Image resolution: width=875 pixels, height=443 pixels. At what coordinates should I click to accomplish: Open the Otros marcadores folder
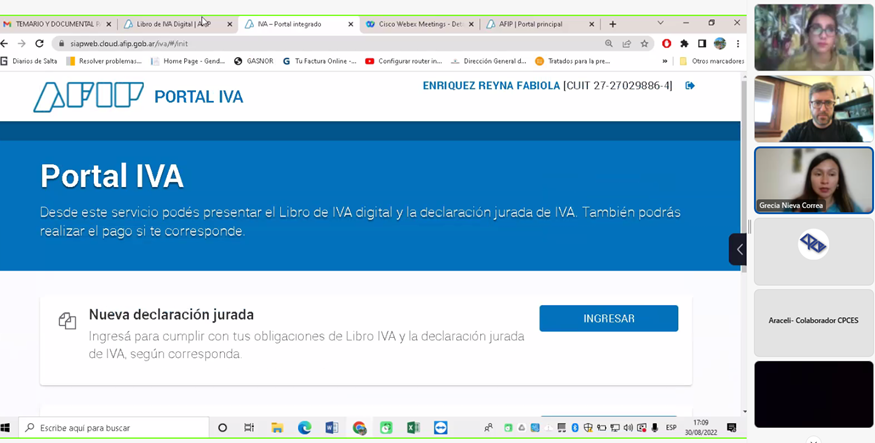click(x=712, y=61)
